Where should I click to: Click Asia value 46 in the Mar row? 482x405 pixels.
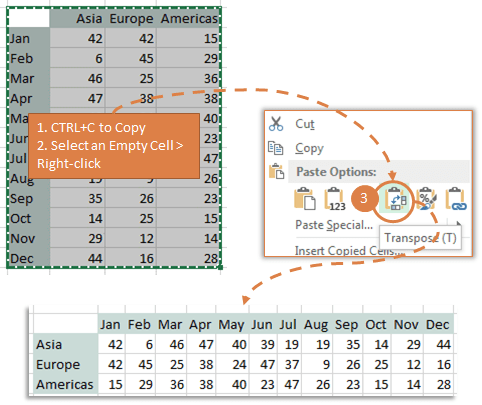click(77, 78)
